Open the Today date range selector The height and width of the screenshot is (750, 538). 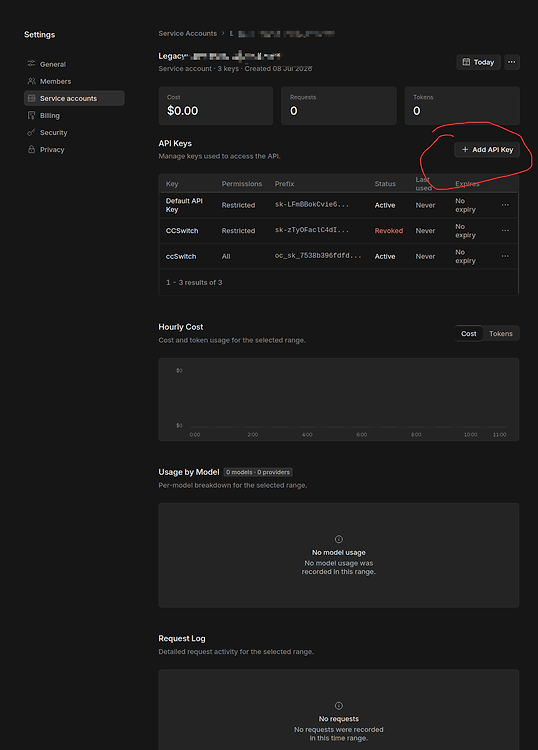point(478,62)
